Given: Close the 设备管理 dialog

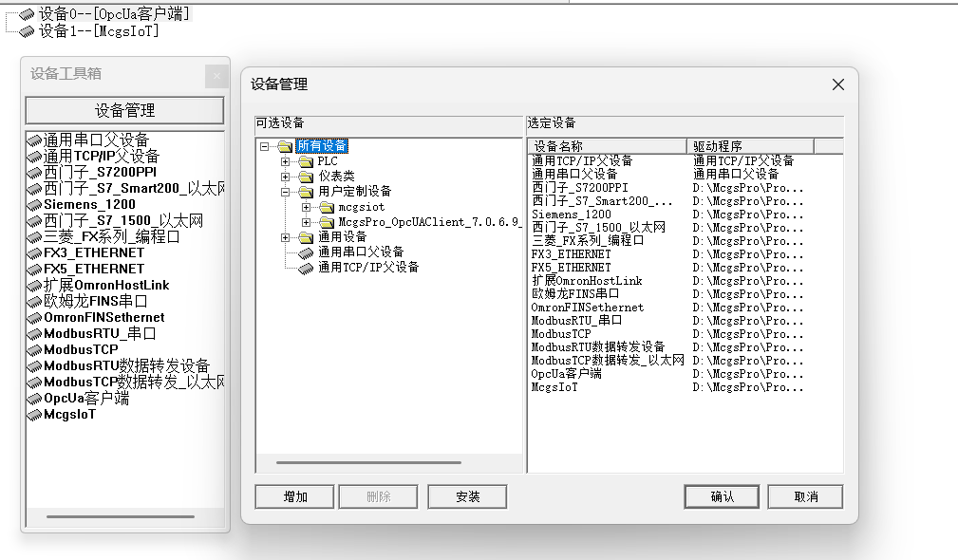Looking at the screenshot, I should tap(838, 84).
